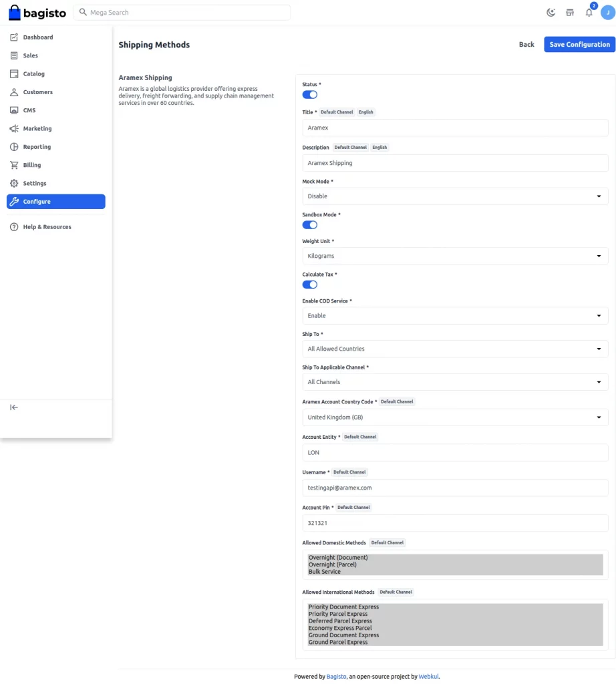Collapse the sidebar with arrow icon
This screenshot has height=684, width=616.
(14, 407)
